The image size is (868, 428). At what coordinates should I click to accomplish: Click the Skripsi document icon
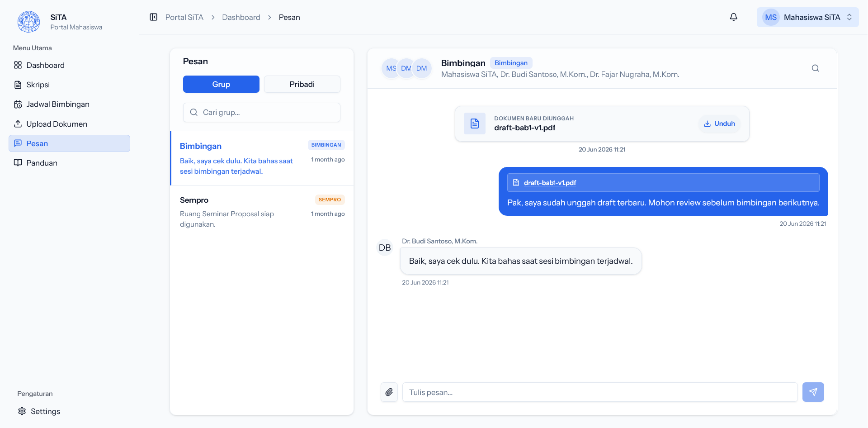pos(18,85)
